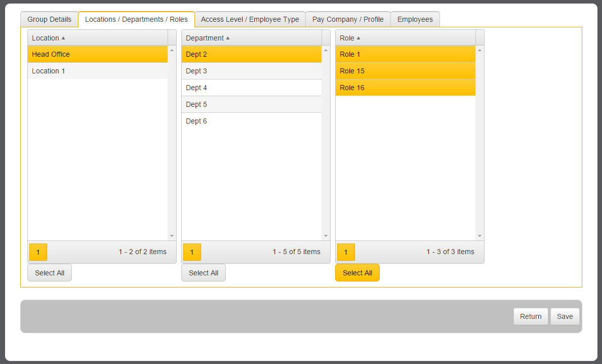Click page 1 button under Location list
The height and width of the screenshot is (364, 602).
38,252
